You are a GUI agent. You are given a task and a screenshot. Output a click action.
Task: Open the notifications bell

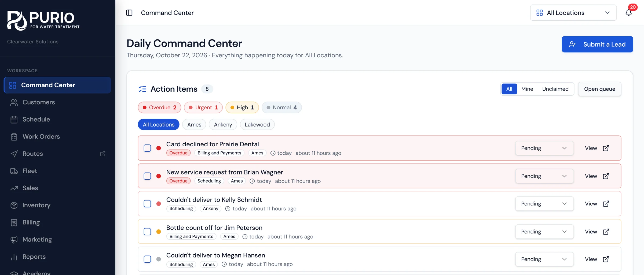[628, 13]
